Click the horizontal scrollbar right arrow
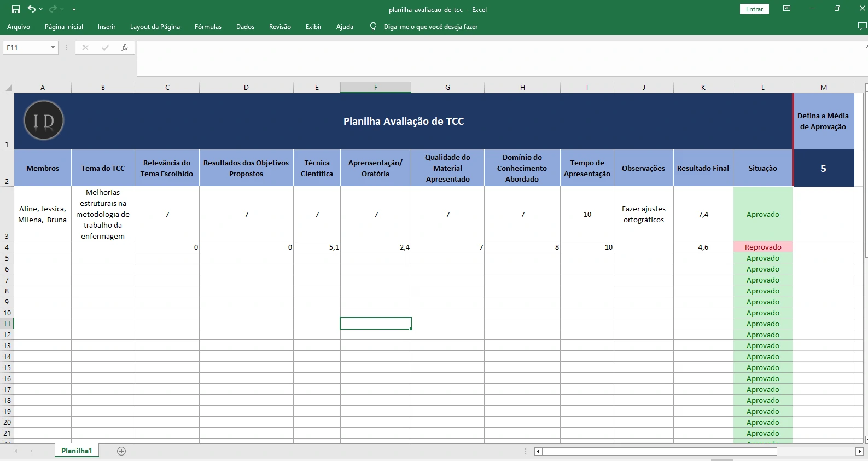The width and height of the screenshot is (868, 461). point(859,452)
